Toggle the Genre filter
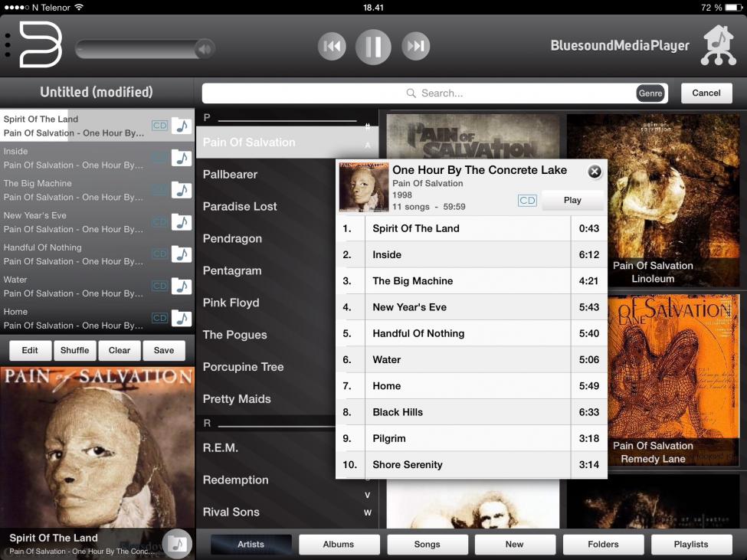747x560 pixels. 650,93
